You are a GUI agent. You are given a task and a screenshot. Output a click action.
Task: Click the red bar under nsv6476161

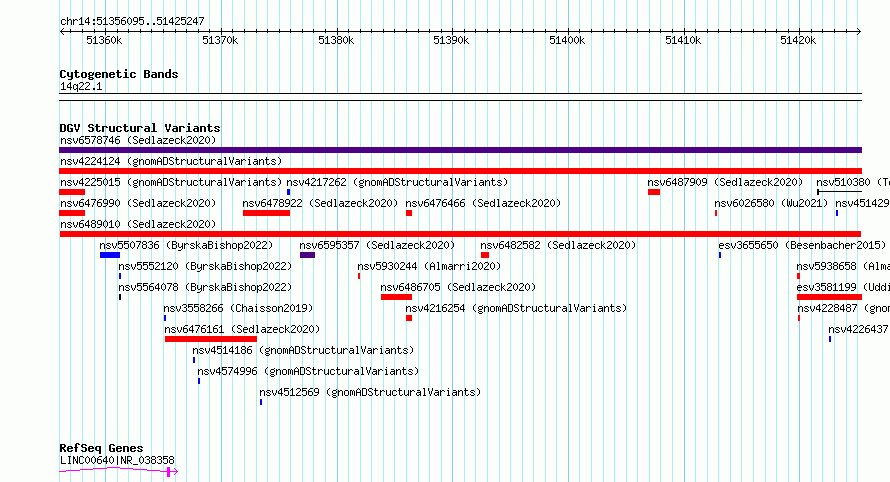tap(211, 339)
